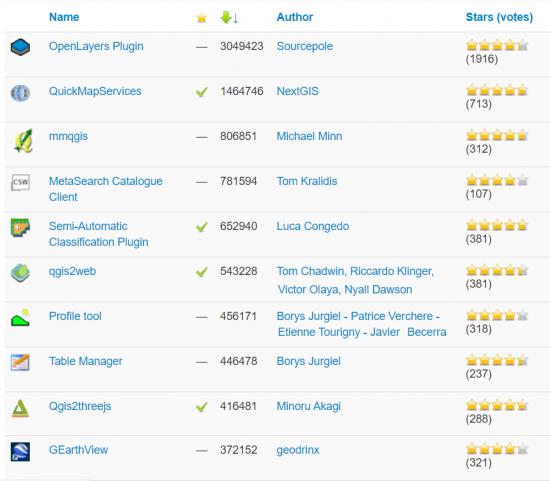
Task: Sort by downloads column arrow header
Action: [229, 17]
